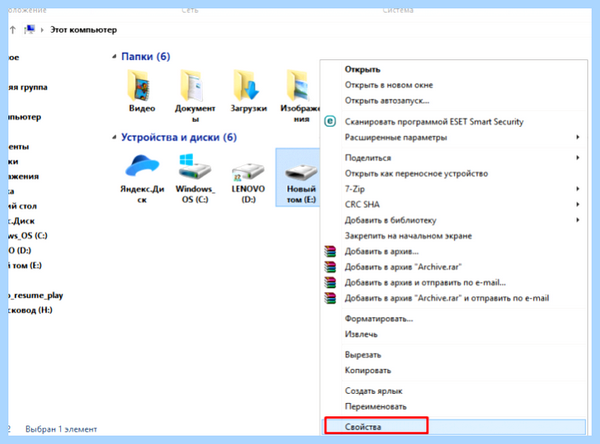Select the Windows_OS (C:) drive icon
The width and height of the screenshot is (600, 444).
(x=195, y=167)
